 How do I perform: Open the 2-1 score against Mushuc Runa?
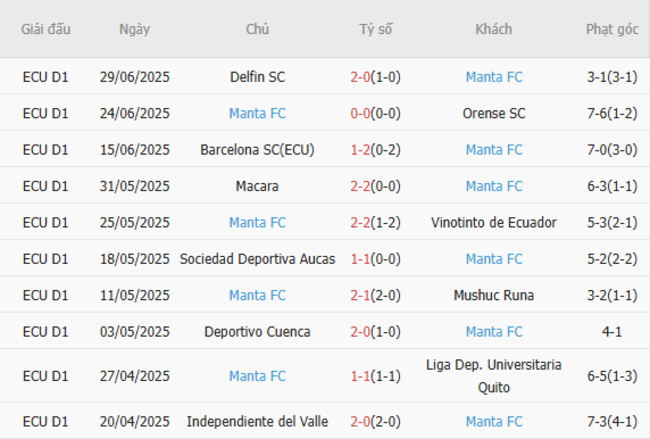coord(363,295)
